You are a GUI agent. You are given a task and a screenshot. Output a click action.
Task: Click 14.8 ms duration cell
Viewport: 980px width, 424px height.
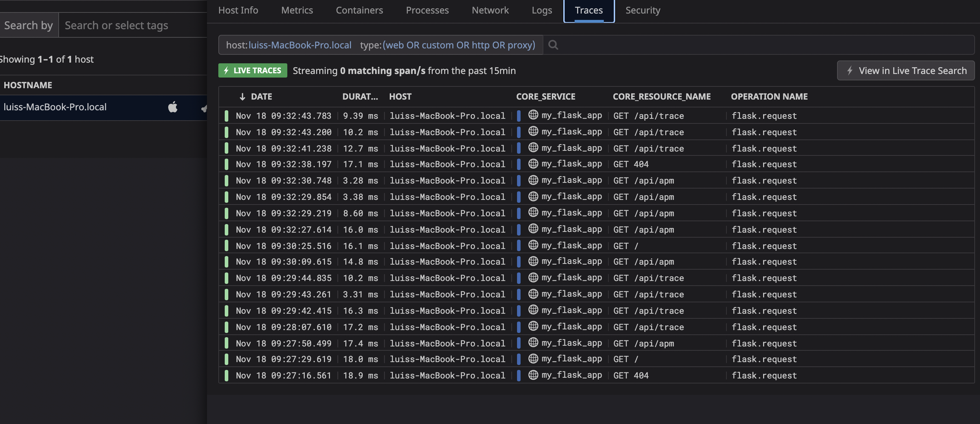pos(360,262)
